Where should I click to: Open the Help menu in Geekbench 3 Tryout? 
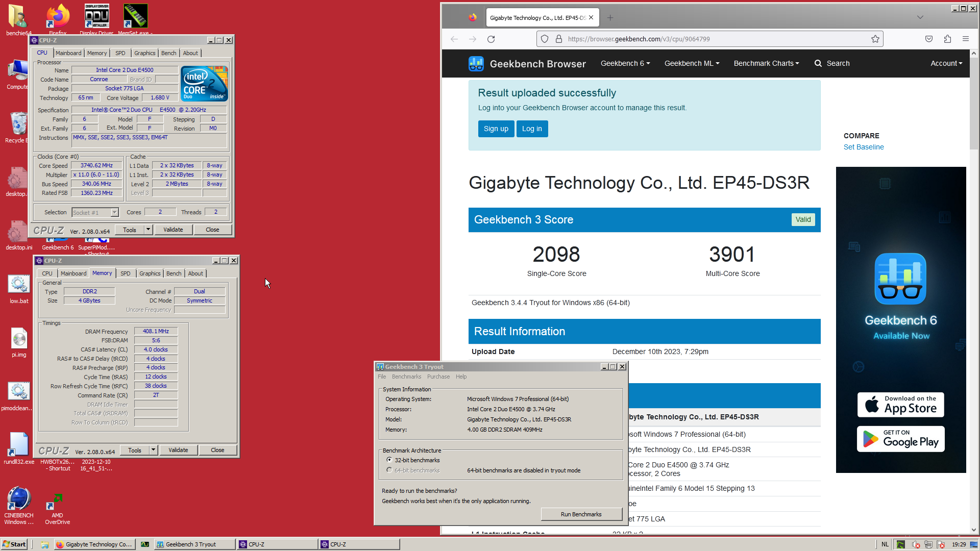(461, 377)
